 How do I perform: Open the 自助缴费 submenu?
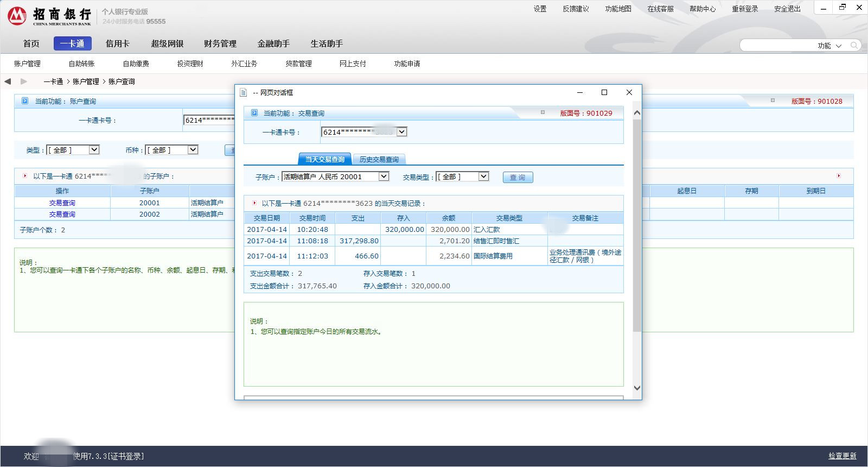[136, 64]
